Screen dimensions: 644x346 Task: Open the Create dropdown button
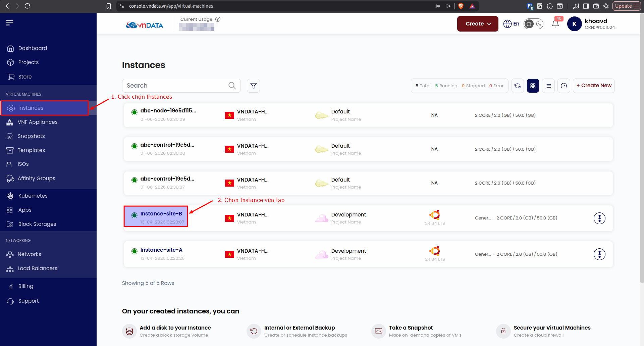click(478, 24)
